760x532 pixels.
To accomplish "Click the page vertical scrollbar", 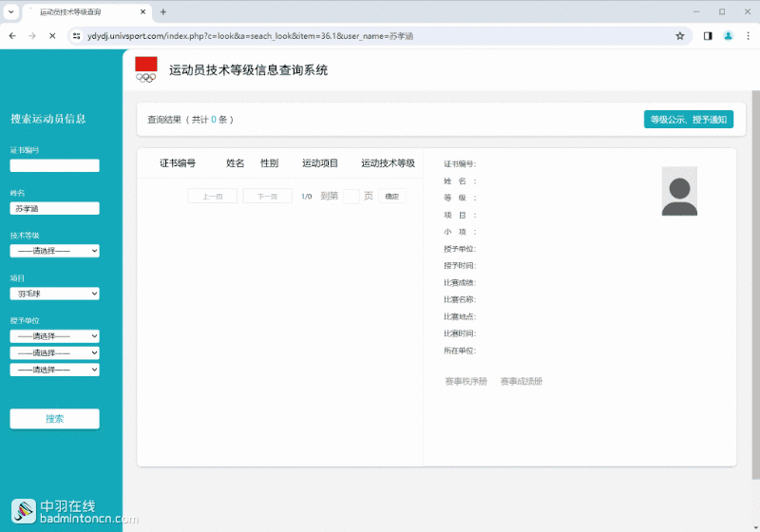I will [755, 285].
